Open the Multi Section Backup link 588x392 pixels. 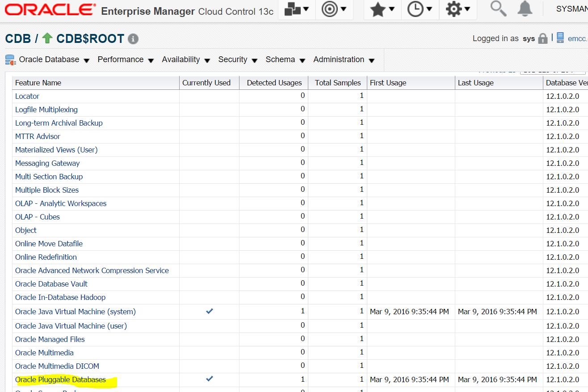(49, 177)
